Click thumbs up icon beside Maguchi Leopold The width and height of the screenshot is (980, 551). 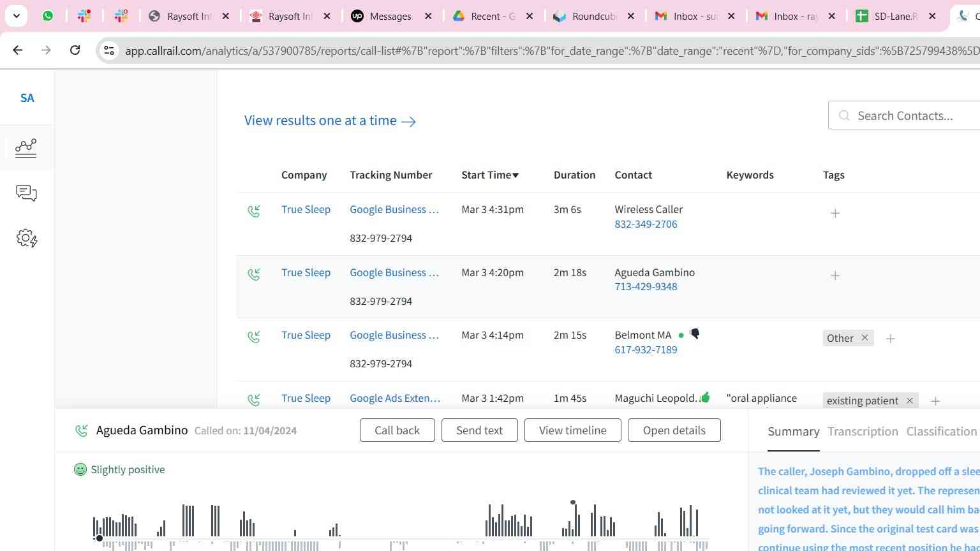705,397
